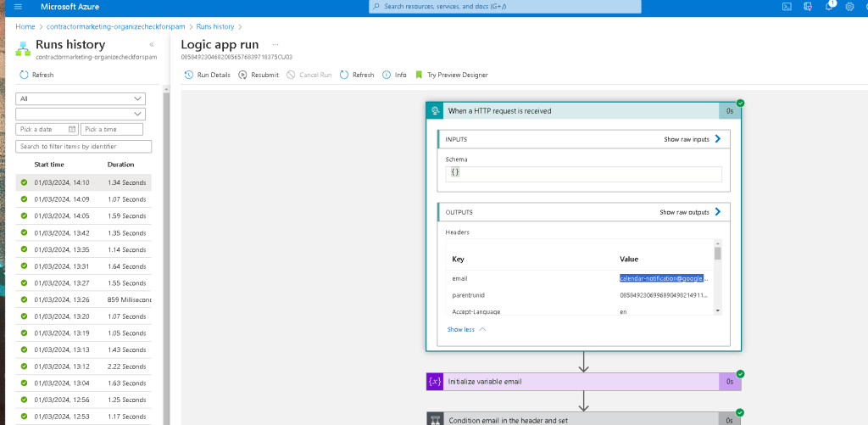Select the 859 Milliseconds run at 13:26
868x425 pixels.
tap(84, 299)
